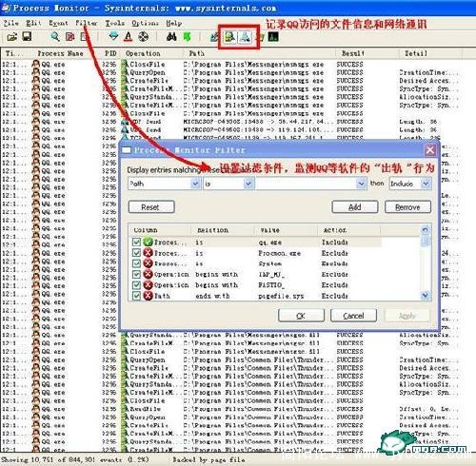The height and width of the screenshot is (466, 476).
Task: Click the Open file toolbar icon
Action: coord(12,37)
